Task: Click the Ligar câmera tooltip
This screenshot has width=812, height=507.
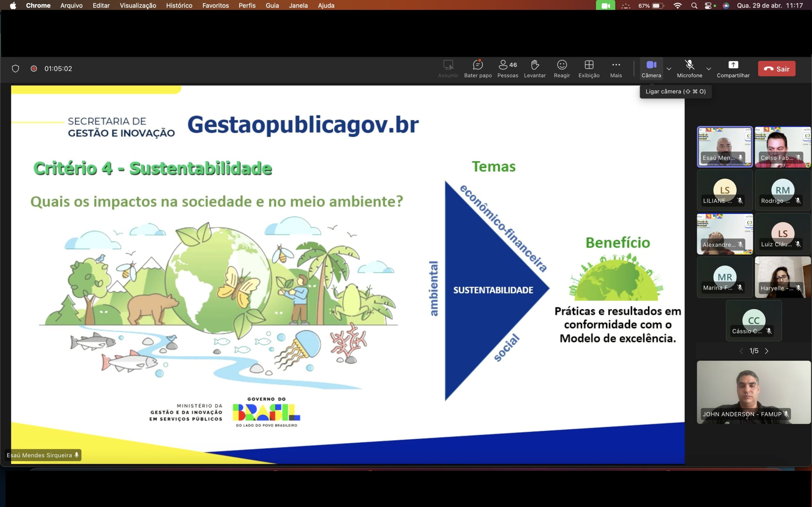Action: [x=675, y=91]
